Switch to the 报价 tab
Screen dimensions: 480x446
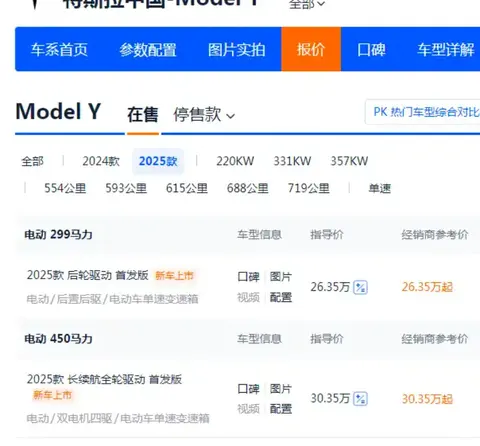click(x=311, y=49)
